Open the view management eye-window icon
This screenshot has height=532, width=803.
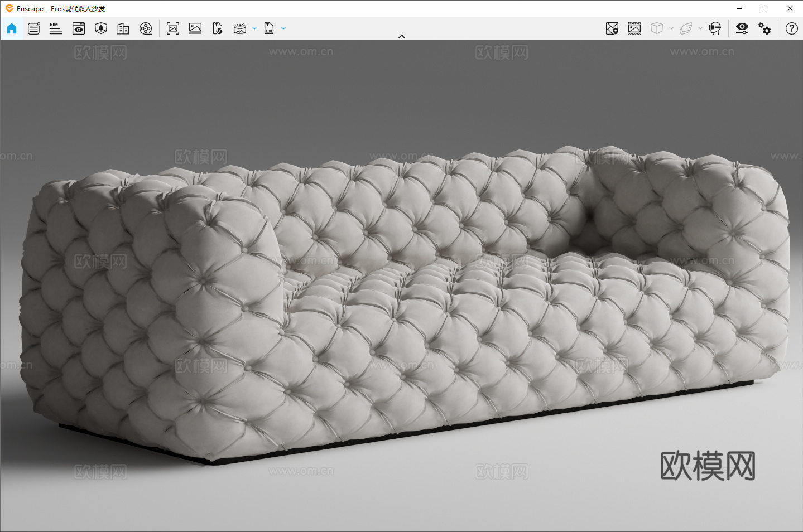79,28
